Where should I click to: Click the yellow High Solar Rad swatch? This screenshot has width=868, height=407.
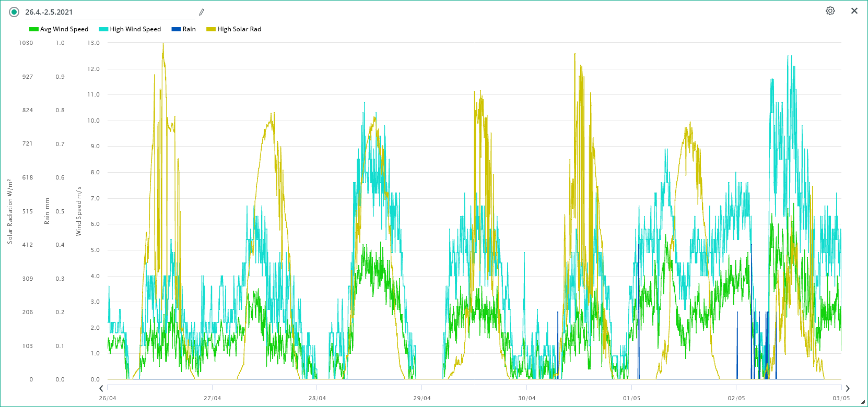[x=211, y=29]
